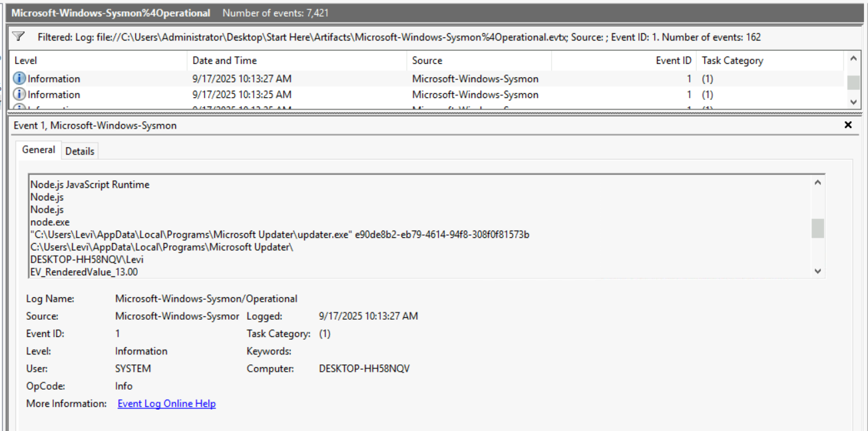
Task: Click event list scrollbar thumb
Action: tap(853, 82)
